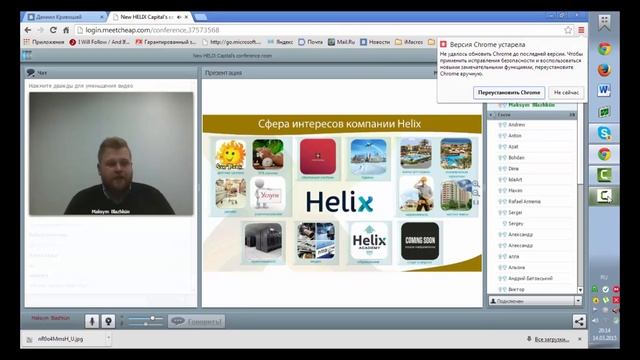The height and width of the screenshot is (360, 640).
Task: Open the highlighted Camtasia icon in taskbar
Action: point(604,196)
